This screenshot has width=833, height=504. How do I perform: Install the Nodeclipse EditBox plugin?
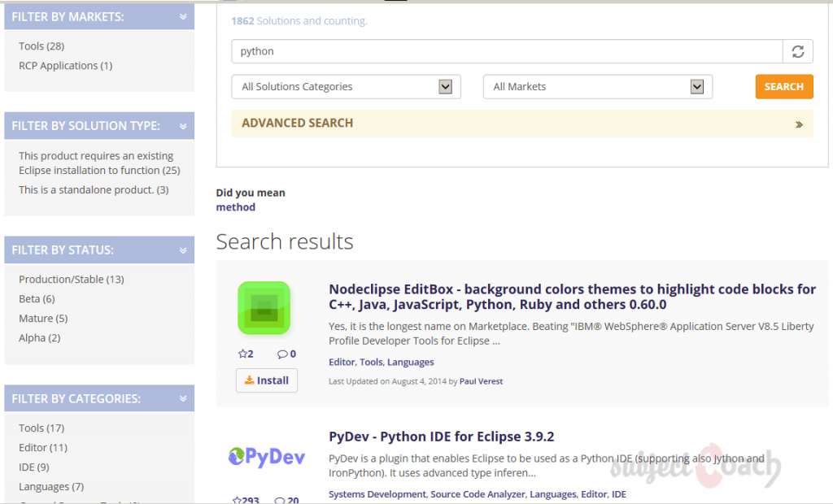[266, 380]
